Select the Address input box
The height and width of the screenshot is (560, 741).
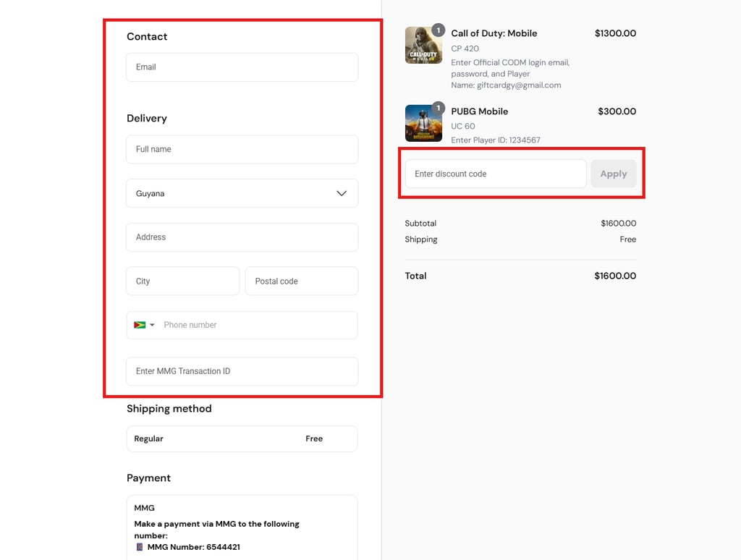coord(242,237)
